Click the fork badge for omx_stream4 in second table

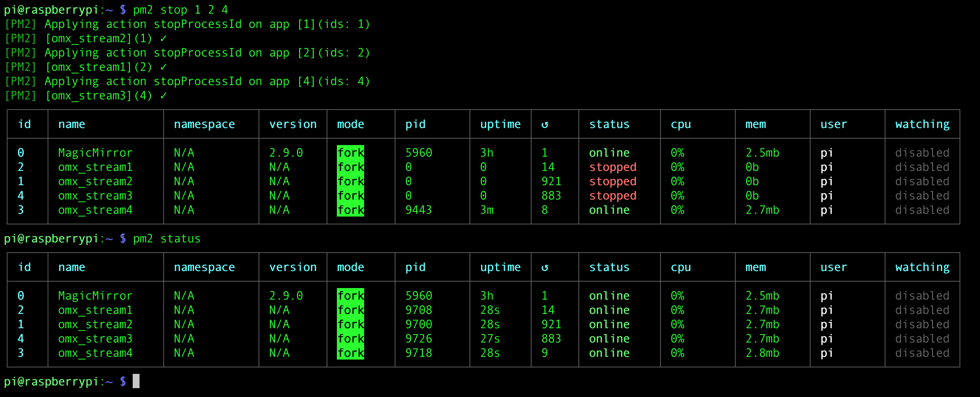click(350, 353)
